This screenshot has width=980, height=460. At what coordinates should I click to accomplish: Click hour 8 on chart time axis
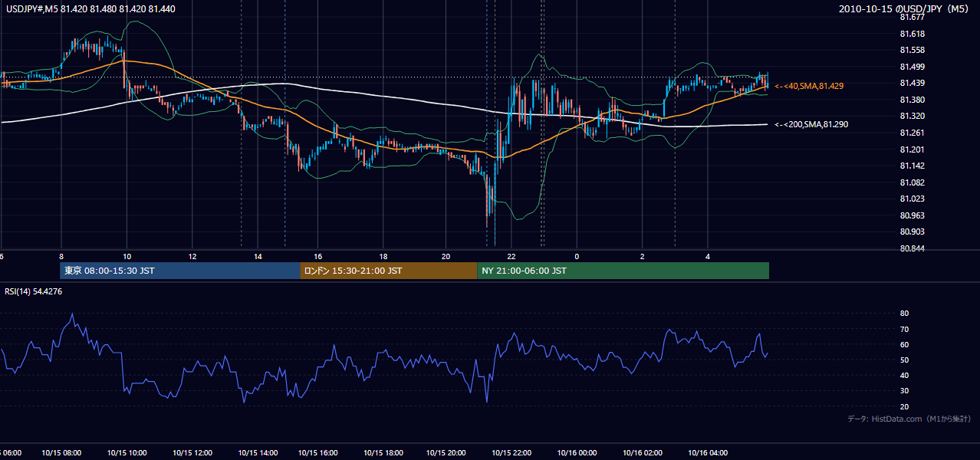61,256
